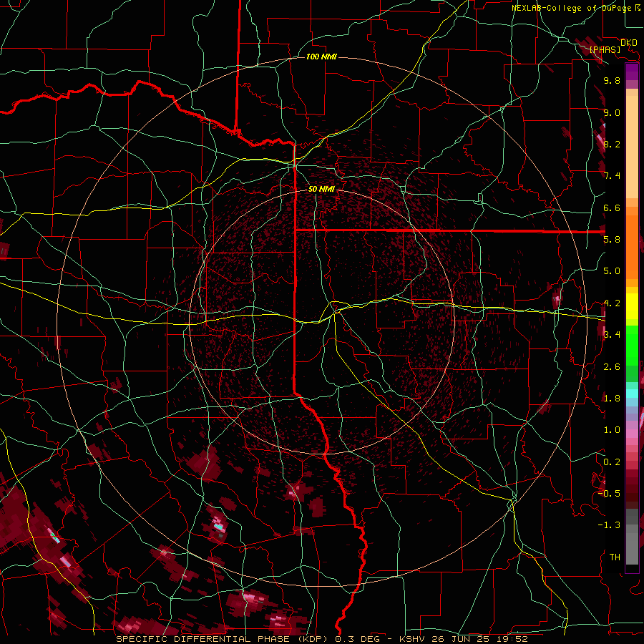This screenshot has height=644, width=644.
Task: Click the 7.4 scale value
Action: click(x=612, y=176)
